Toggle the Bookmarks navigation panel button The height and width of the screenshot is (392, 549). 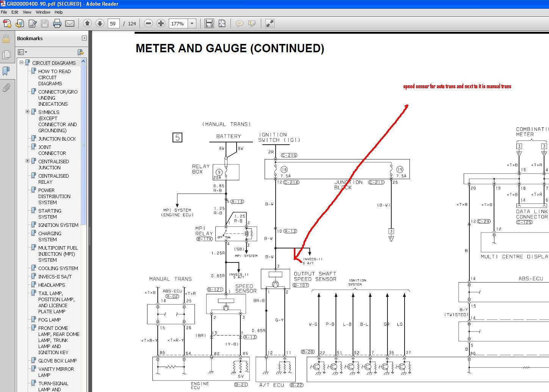tap(6, 71)
